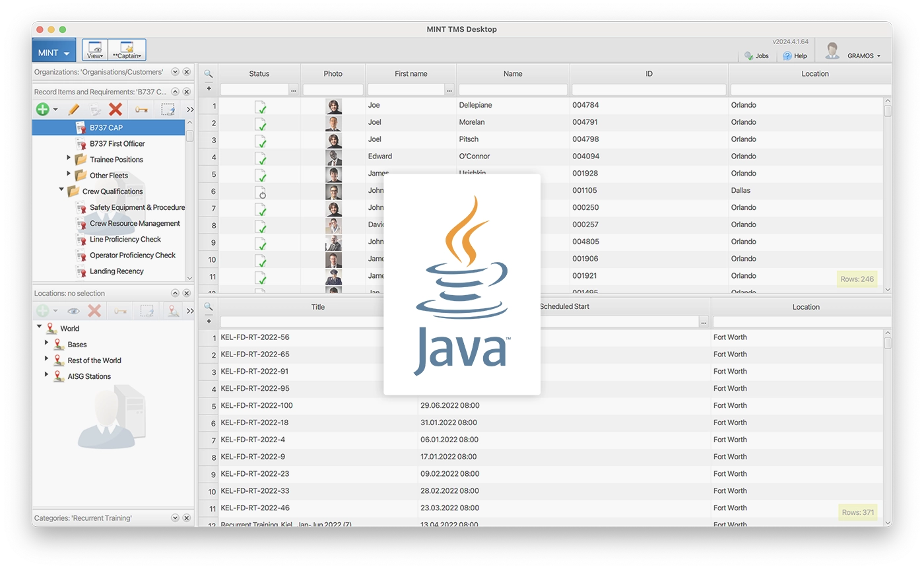The width and height of the screenshot is (924, 569).
Task: Expand the Other Fleets folder
Action: click(69, 174)
